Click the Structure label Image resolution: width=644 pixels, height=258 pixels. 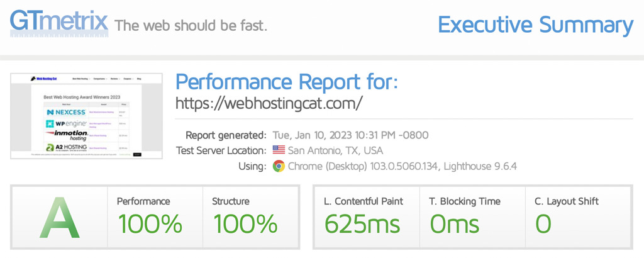tap(230, 201)
